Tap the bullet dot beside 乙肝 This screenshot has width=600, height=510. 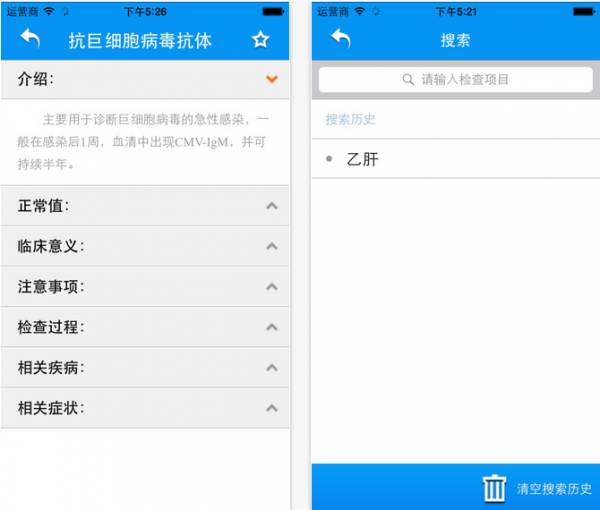point(330,159)
